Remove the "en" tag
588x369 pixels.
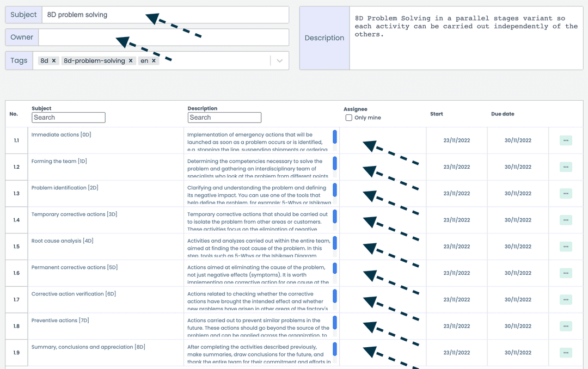pos(154,60)
